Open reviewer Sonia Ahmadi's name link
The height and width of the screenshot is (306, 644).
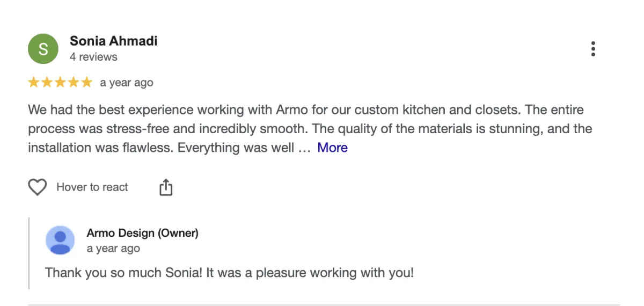point(114,41)
